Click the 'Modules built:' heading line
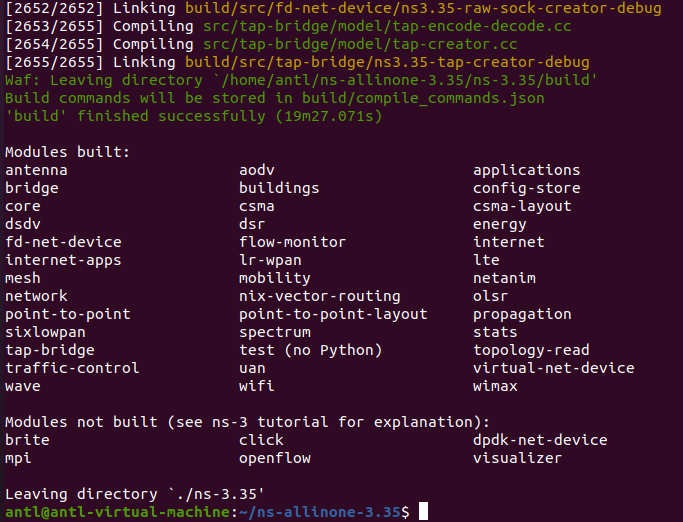The width and height of the screenshot is (683, 522). (68, 152)
